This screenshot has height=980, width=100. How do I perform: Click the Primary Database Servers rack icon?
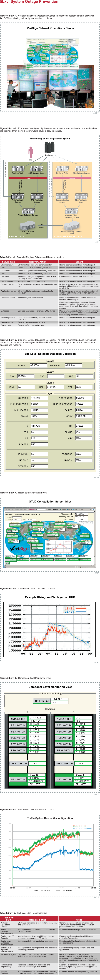28,210
